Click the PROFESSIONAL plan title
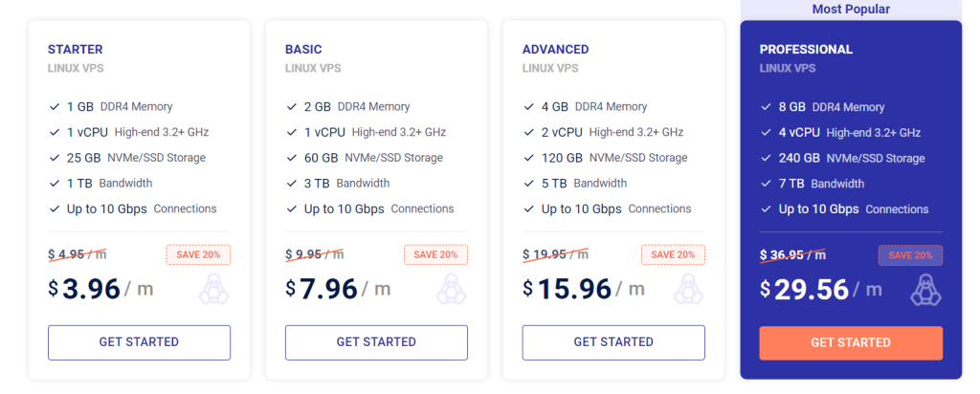 [806, 50]
